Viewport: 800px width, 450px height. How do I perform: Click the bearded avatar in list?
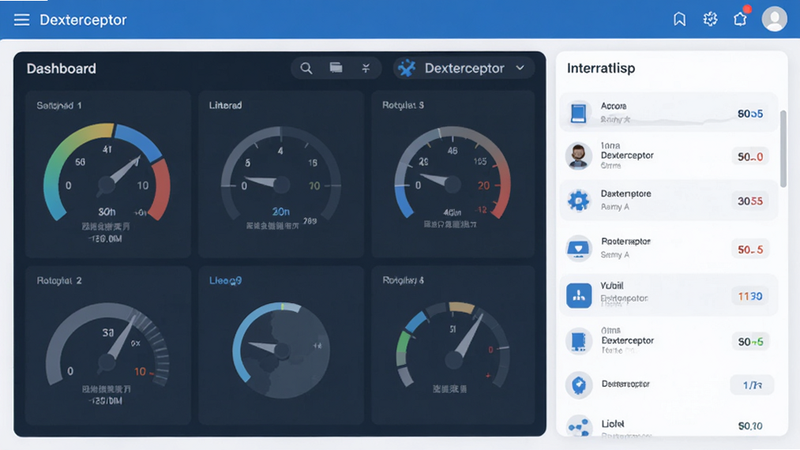(x=578, y=156)
